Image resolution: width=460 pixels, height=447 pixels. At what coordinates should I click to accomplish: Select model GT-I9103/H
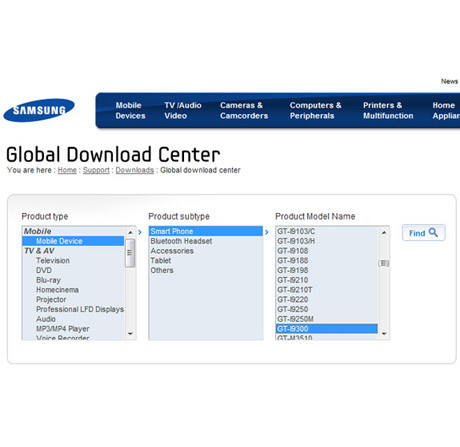click(327, 241)
